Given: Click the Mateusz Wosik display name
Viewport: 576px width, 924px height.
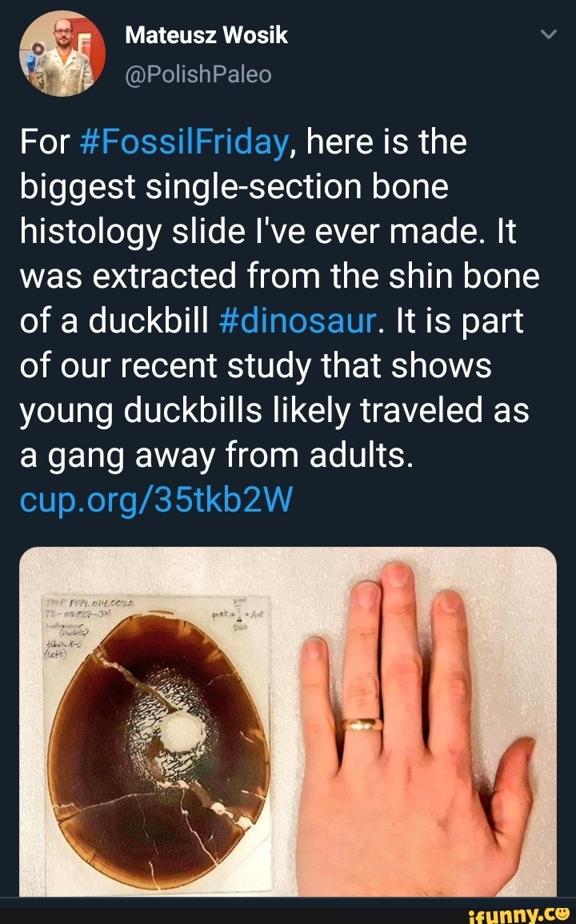Looking at the screenshot, I should pos(206,35).
